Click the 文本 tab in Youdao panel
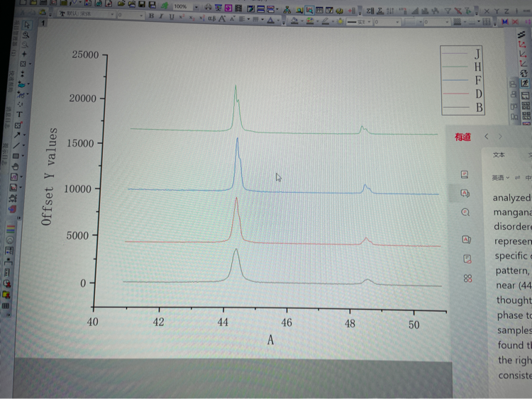The width and height of the screenshot is (532, 399). [499, 154]
